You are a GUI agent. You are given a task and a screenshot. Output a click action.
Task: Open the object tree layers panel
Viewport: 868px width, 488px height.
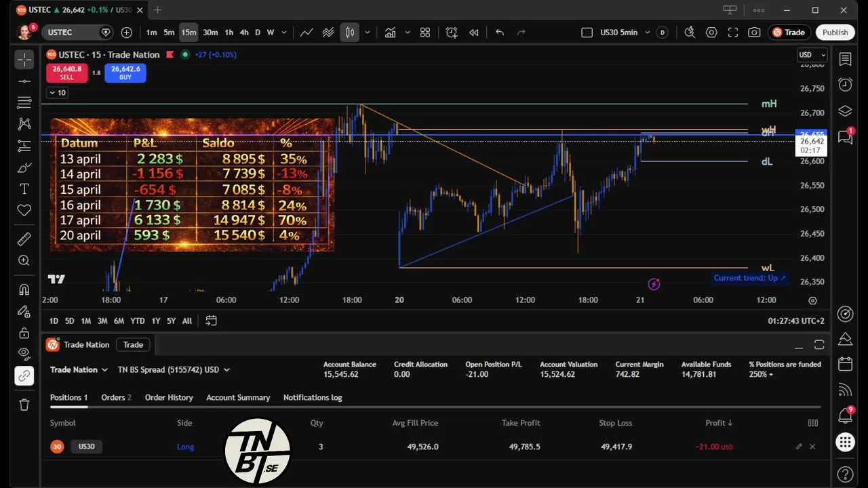(x=845, y=110)
